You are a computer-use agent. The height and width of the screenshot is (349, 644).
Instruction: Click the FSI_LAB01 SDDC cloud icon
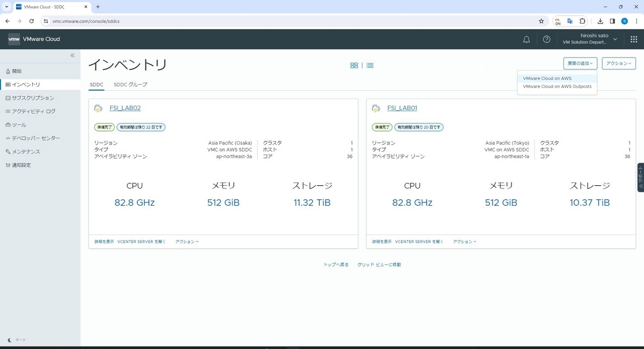point(376,108)
